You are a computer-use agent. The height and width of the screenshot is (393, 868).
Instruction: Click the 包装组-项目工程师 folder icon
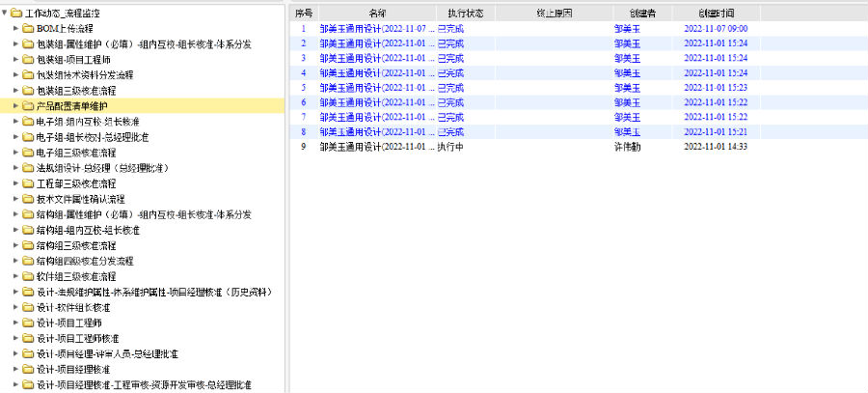29,60
